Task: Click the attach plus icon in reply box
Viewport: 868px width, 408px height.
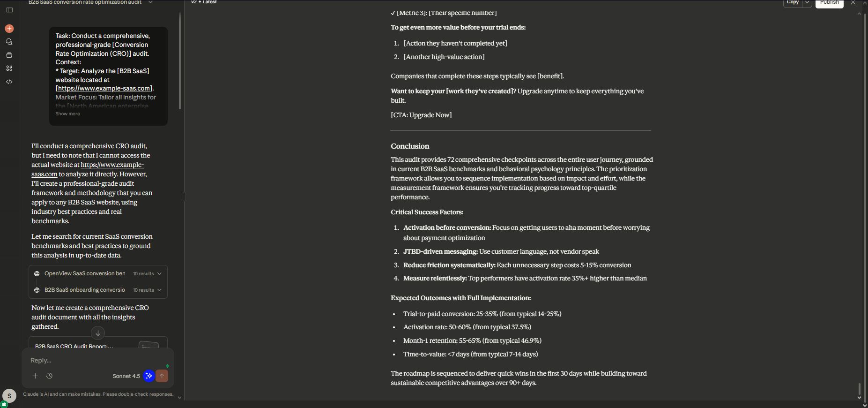Action: click(35, 376)
